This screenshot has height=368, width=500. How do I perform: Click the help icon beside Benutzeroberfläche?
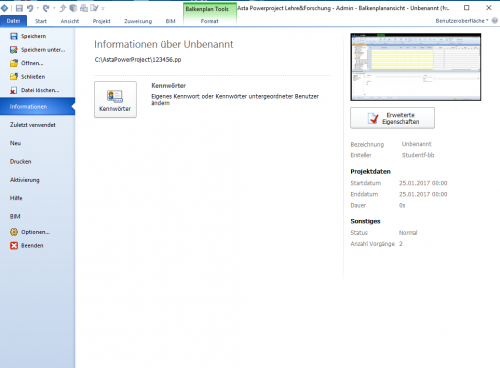(x=495, y=21)
